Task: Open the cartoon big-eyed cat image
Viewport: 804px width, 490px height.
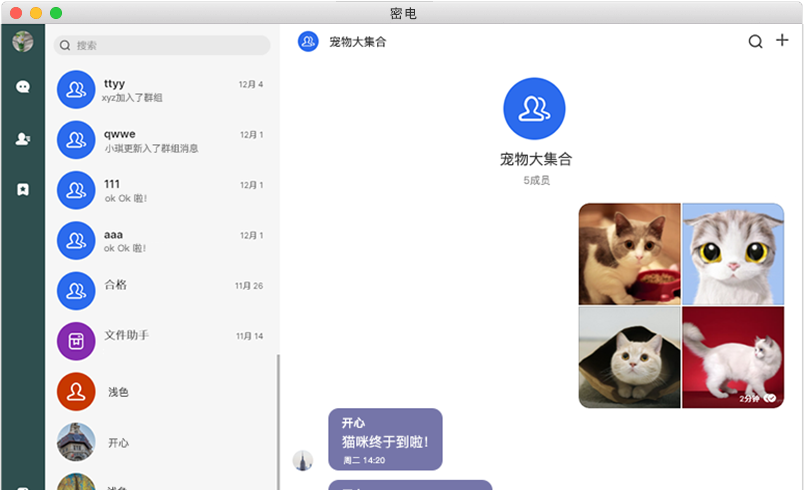Action: pos(733,254)
